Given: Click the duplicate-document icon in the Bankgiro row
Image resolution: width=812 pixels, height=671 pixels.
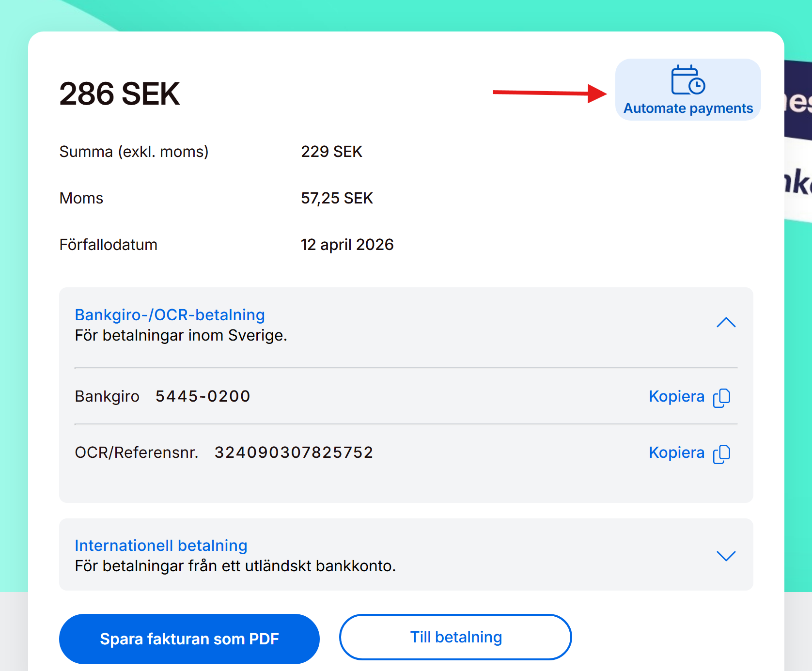Looking at the screenshot, I should point(722,397).
